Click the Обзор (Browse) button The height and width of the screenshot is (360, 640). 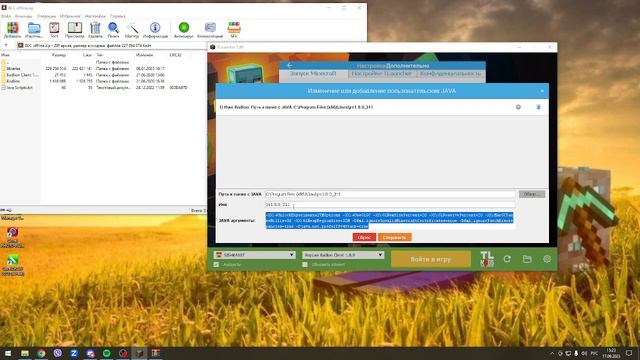click(x=532, y=194)
